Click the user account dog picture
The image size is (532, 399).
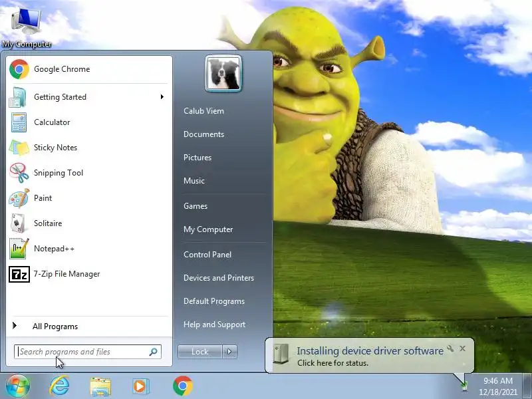click(x=223, y=73)
